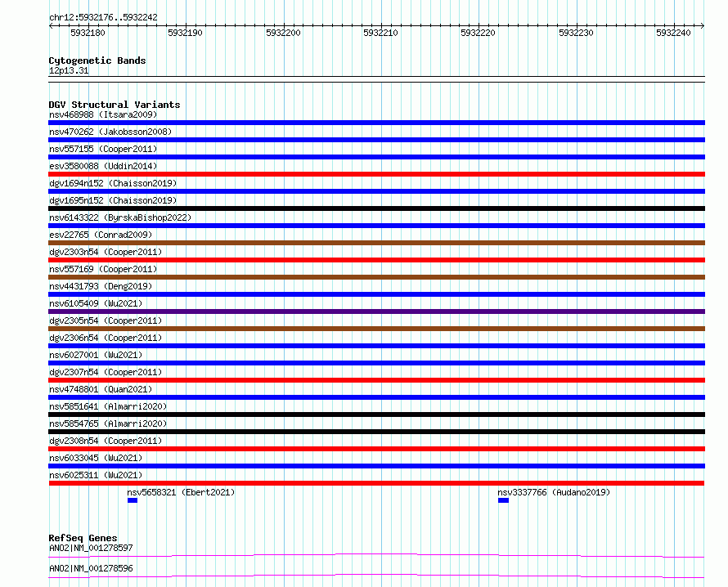Image resolution: width=728 pixels, height=587 pixels.
Task: Click nsv5658321 (Ebert2021) variant label
Action: (x=181, y=492)
